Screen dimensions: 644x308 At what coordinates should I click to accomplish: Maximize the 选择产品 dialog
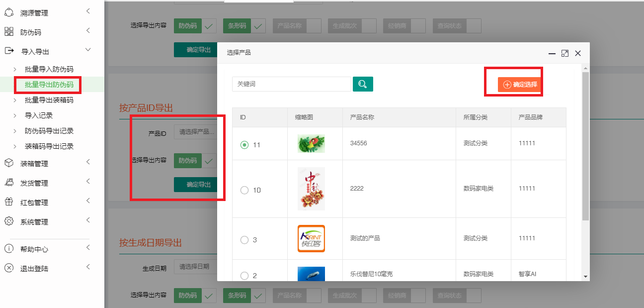coord(564,53)
